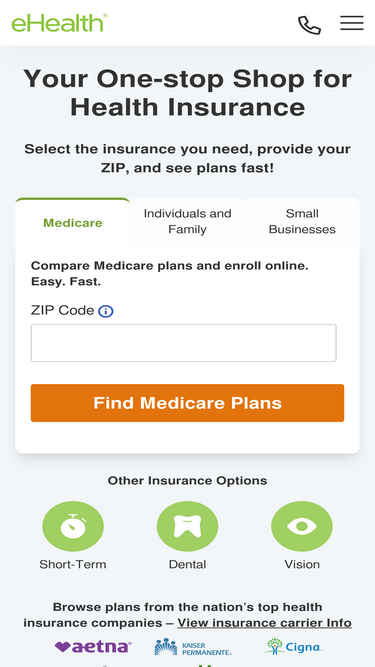Viewport: 375px width, 667px height.
Task: Select the Vision eye icon
Action: [x=302, y=526]
